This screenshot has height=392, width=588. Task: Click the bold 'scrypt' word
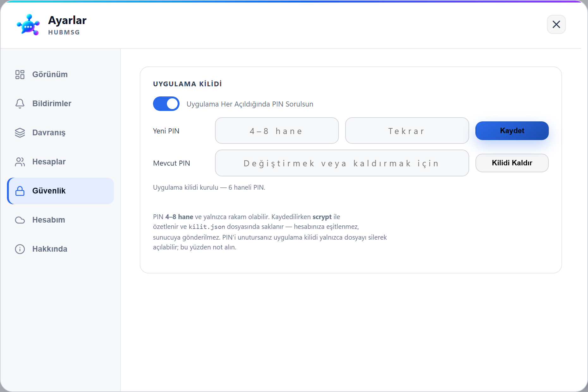[x=322, y=217]
